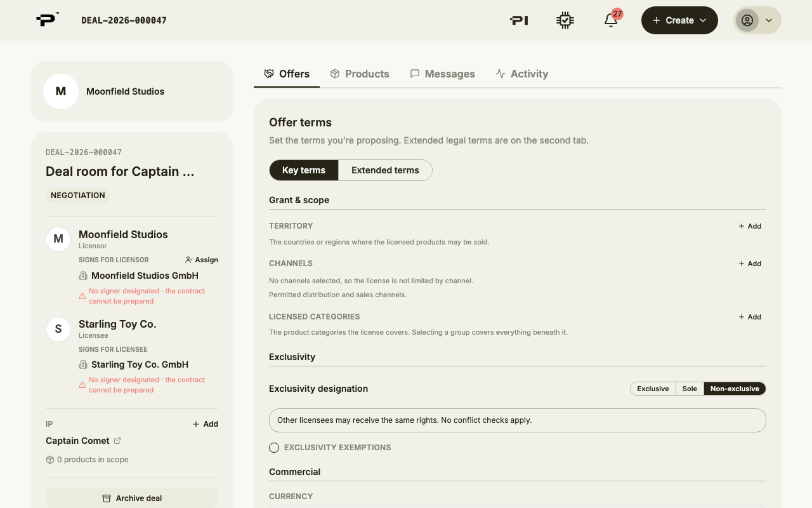Viewport: 812px width, 508px height.
Task: Click the Starling Toy Co. GmbH entity name
Action: (140, 364)
